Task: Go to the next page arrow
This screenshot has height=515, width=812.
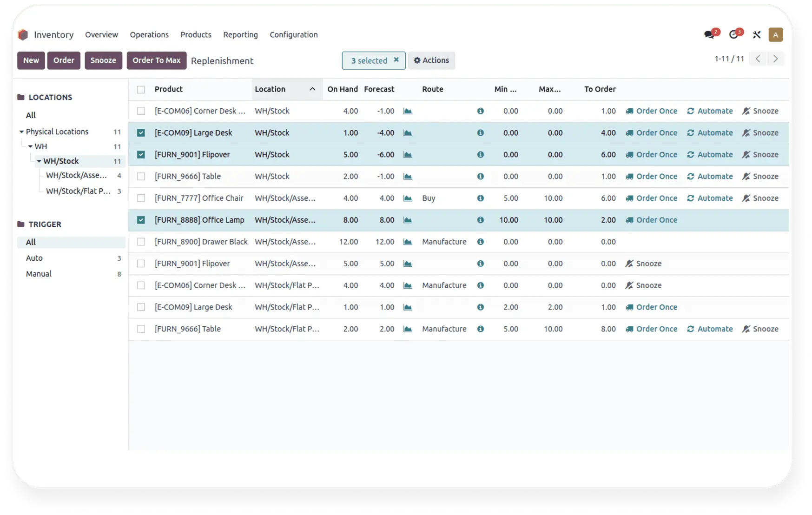Action: [775, 59]
